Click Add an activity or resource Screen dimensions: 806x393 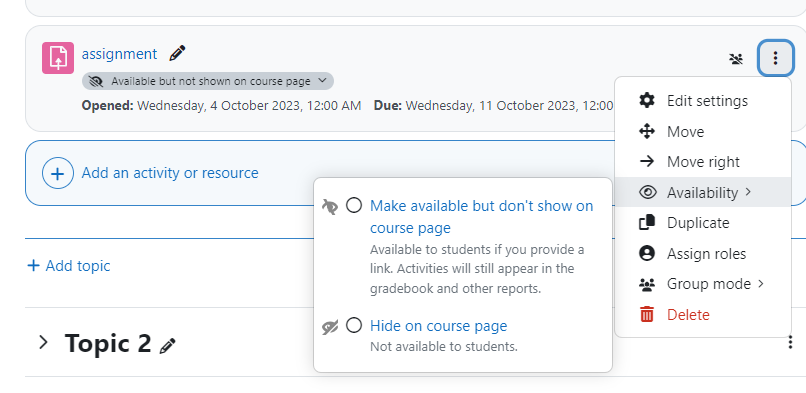[170, 173]
